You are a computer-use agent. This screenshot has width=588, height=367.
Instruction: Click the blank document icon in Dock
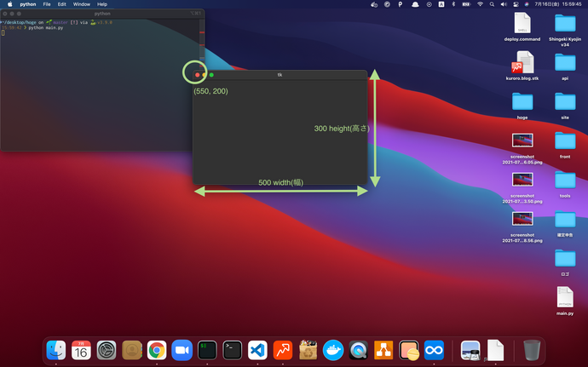click(x=495, y=350)
